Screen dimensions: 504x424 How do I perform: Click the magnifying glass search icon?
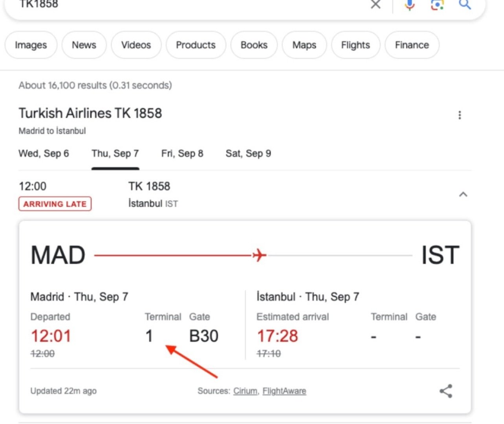(x=465, y=4)
